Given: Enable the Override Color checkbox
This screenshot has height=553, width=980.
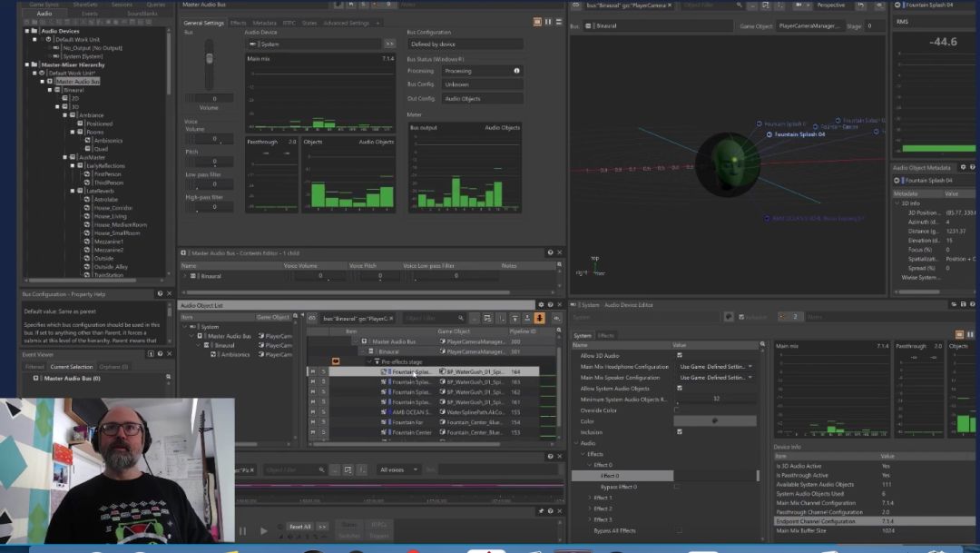Looking at the screenshot, I should [x=677, y=410].
